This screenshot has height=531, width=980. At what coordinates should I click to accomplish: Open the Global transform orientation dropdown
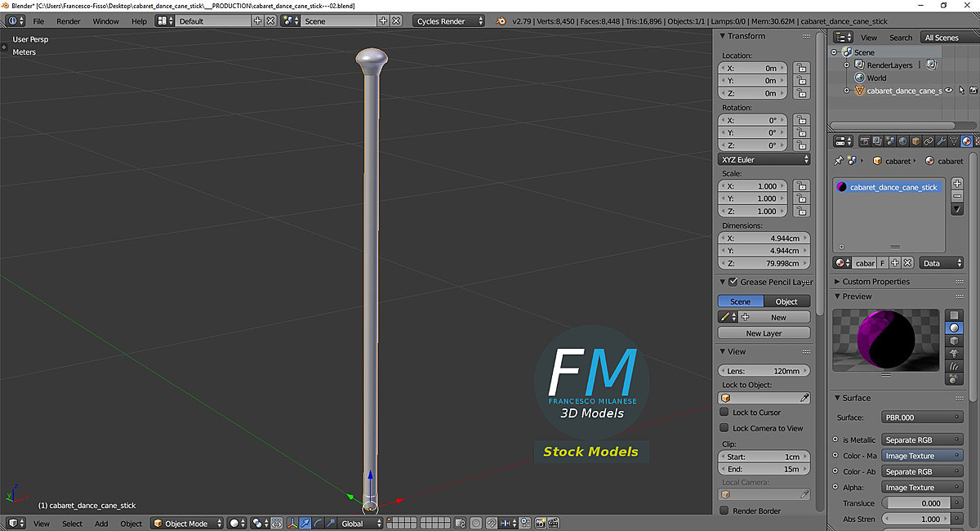click(x=360, y=524)
